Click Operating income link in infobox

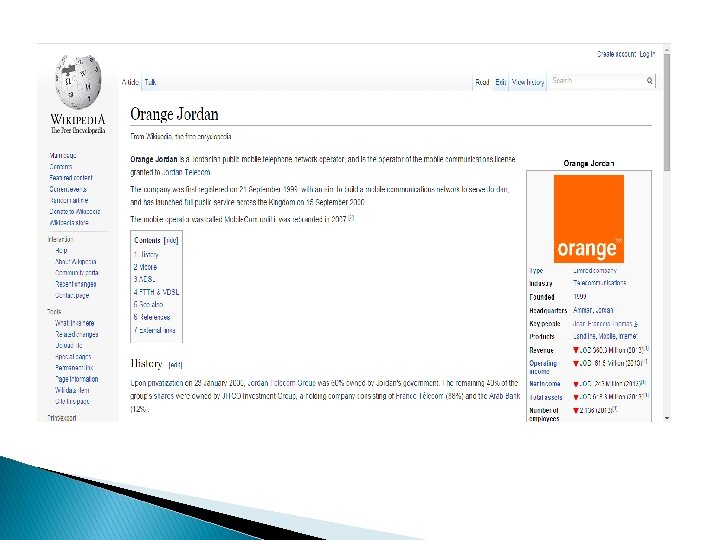pos(543,367)
